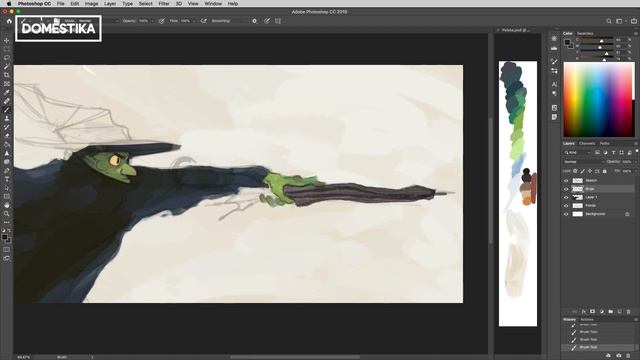Viewport: 640px width, 360px height.
Task: Toggle lock all in Layers panel
Action: (x=605, y=171)
